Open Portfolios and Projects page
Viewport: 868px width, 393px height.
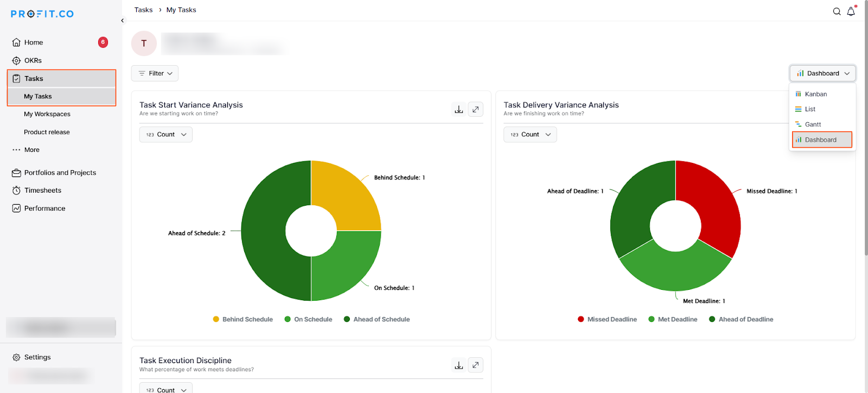[x=60, y=173]
